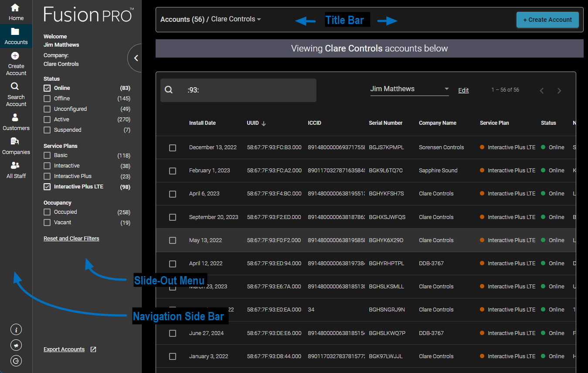Check the Occupied occupancy filter
Image resolution: width=588 pixels, height=373 pixels.
pyautogui.click(x=47, y=212)
